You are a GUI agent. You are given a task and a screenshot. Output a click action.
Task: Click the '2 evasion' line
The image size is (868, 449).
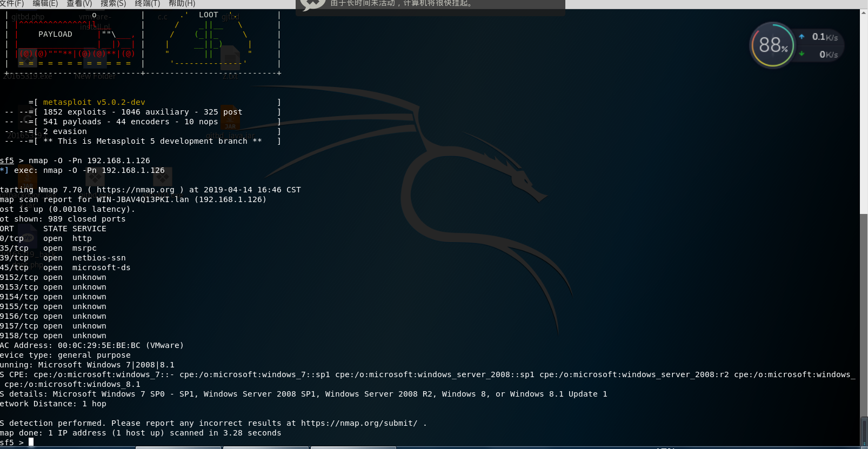point(65,131)
